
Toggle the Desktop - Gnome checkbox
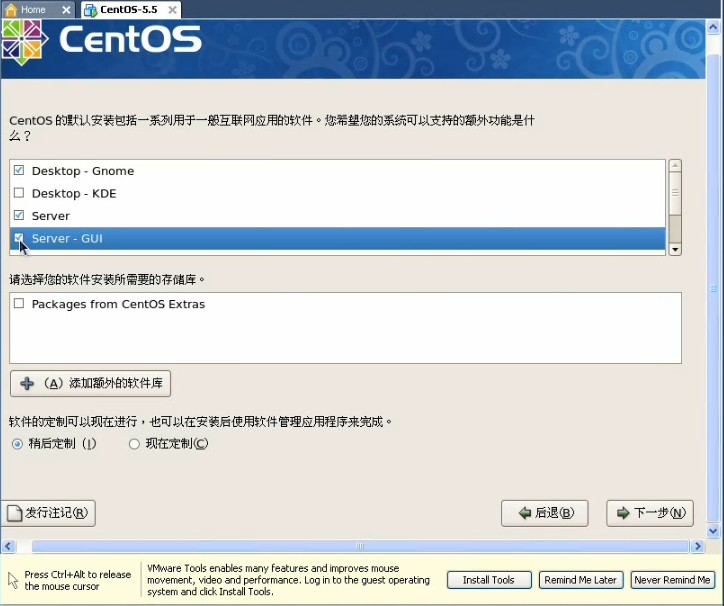tap(19, 170)
